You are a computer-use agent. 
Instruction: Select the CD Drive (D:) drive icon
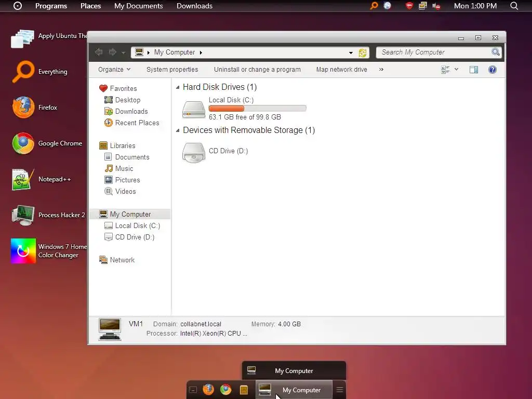(x=193, y=152)
